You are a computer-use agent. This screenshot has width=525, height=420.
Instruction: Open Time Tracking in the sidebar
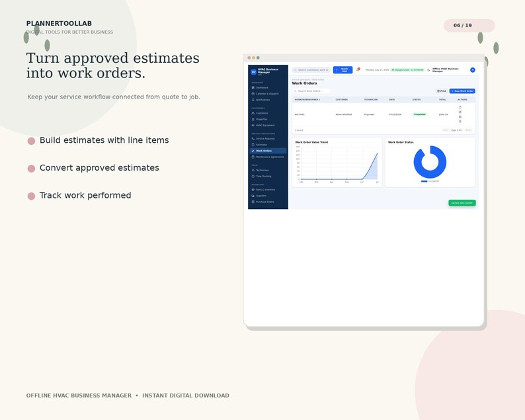(x=267, y=176)
